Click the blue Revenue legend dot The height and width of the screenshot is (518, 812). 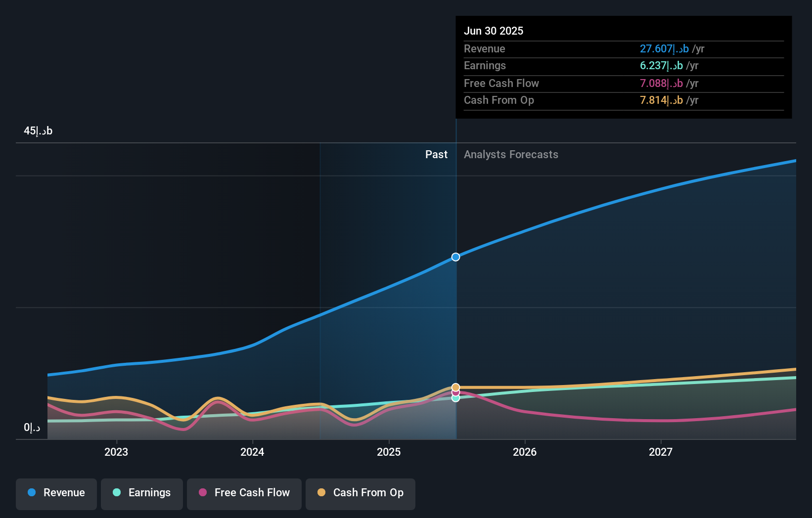pos(32,493)
